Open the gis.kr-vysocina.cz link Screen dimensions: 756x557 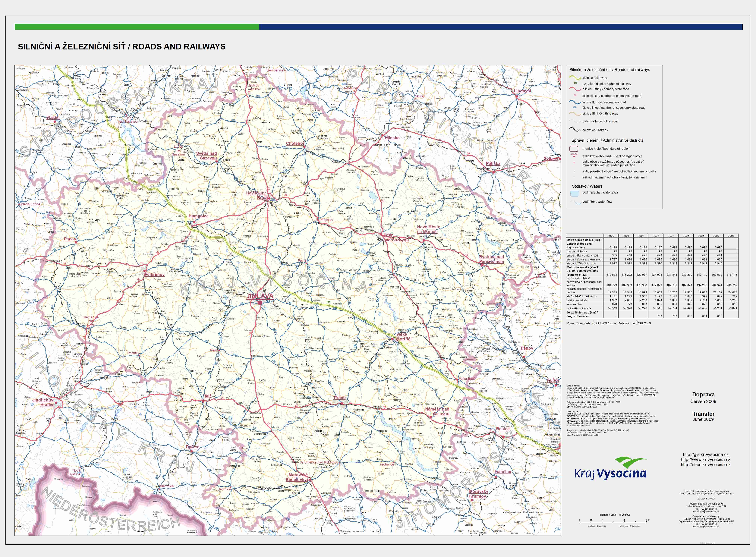705,455
